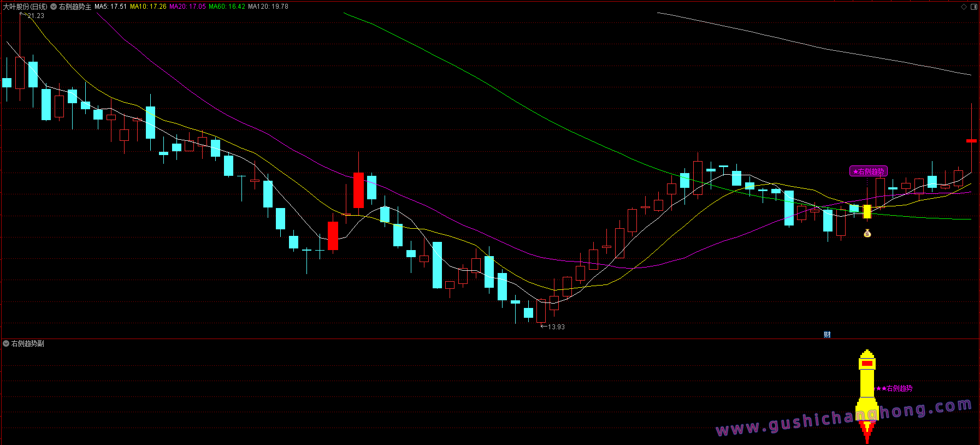
Task: Click the yellow MA10: 17.26 value
Action: tap(148, 7)
